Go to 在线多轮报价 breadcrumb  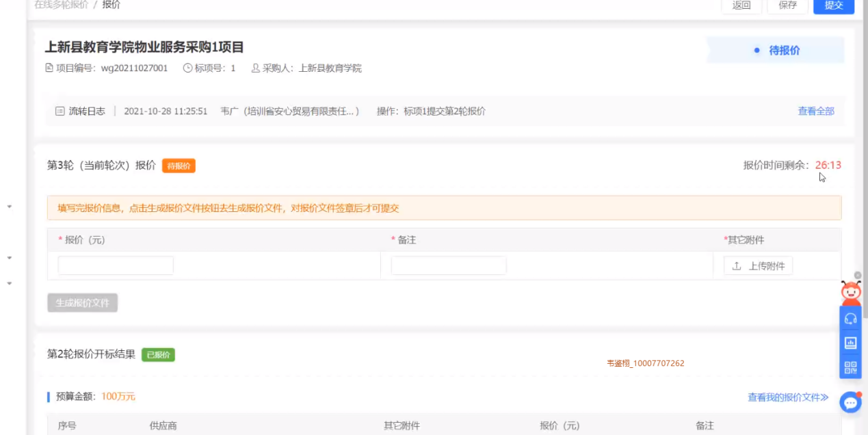point(62,5)
